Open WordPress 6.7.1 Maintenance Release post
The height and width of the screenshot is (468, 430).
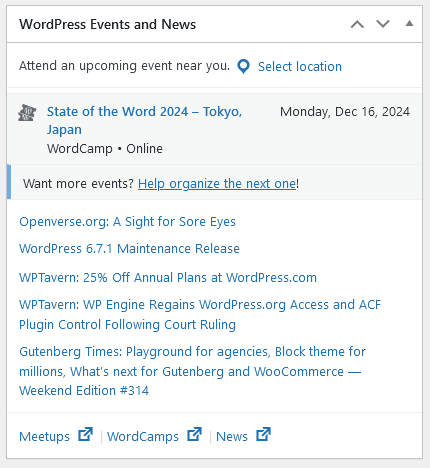[129, 249]
